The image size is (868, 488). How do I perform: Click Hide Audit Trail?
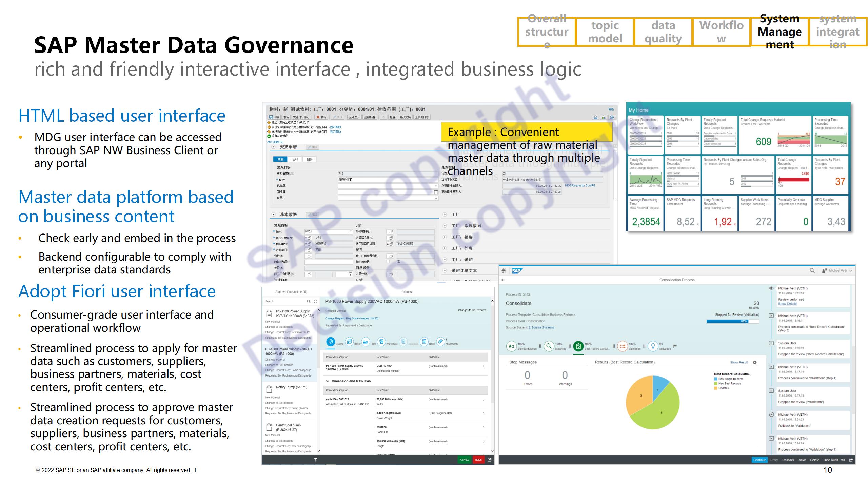[x=834, y=460]
